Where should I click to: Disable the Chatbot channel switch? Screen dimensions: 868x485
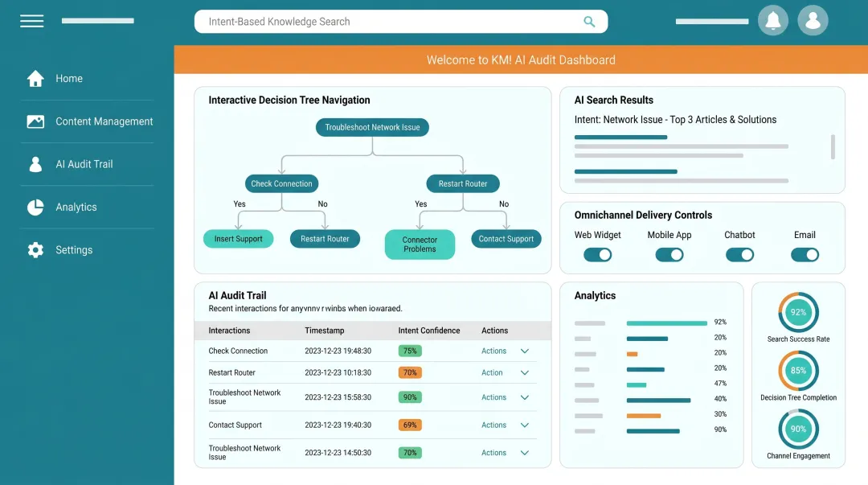click(x=739, y=255)
